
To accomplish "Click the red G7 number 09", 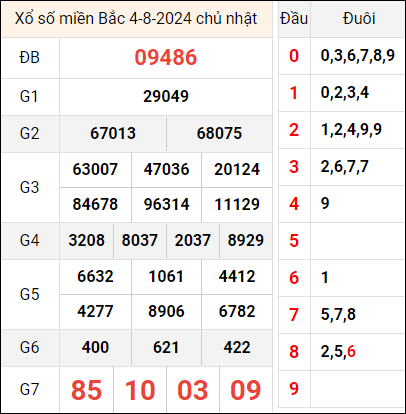I will pos(246,390).
